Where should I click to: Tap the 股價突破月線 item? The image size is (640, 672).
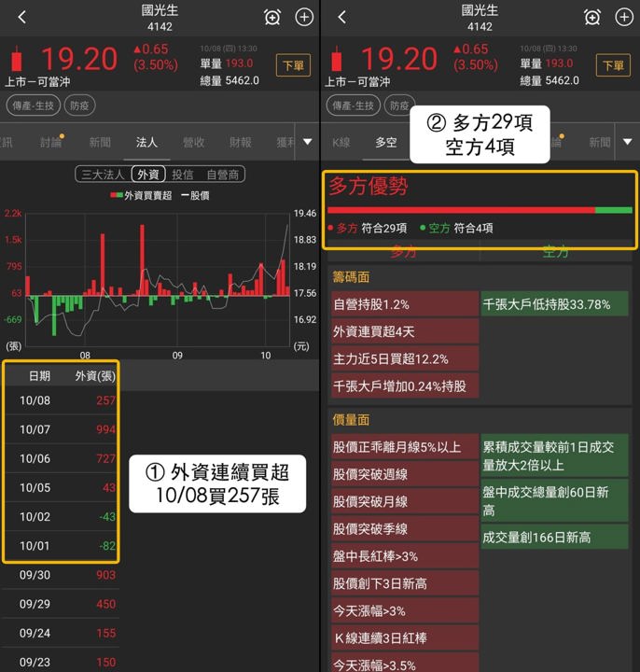point(405,501)
